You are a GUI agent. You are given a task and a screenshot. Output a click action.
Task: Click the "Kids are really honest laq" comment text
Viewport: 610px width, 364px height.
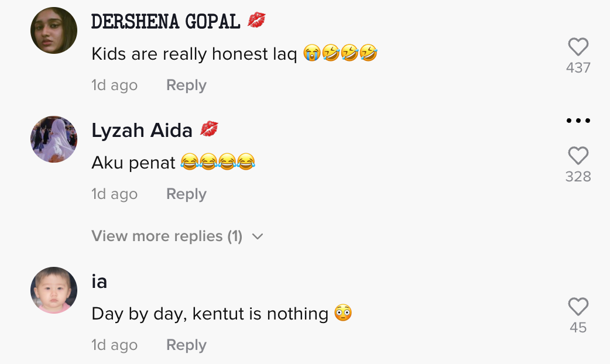pos(196,54)
